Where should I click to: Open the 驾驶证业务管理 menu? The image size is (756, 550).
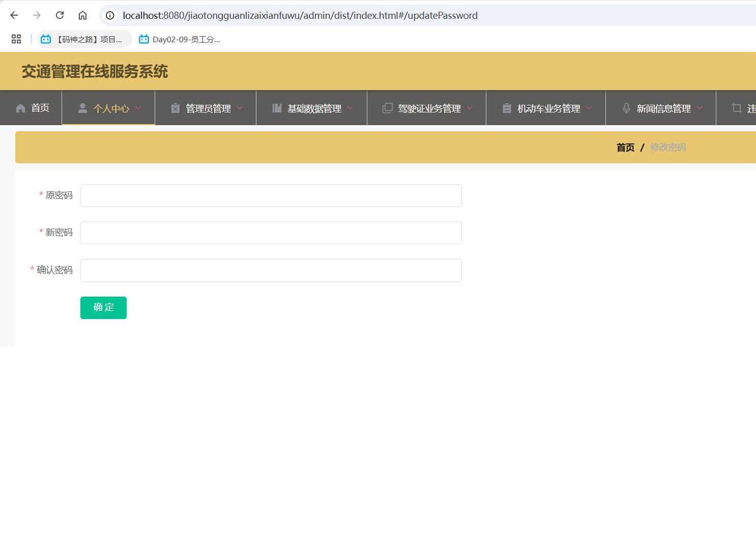click(429, 108)
